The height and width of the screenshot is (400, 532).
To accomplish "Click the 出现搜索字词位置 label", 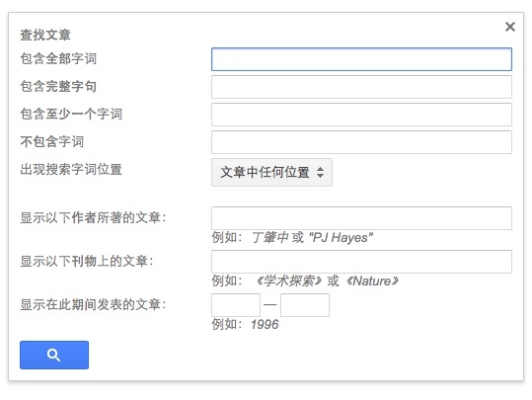I will tap(71, 169).
